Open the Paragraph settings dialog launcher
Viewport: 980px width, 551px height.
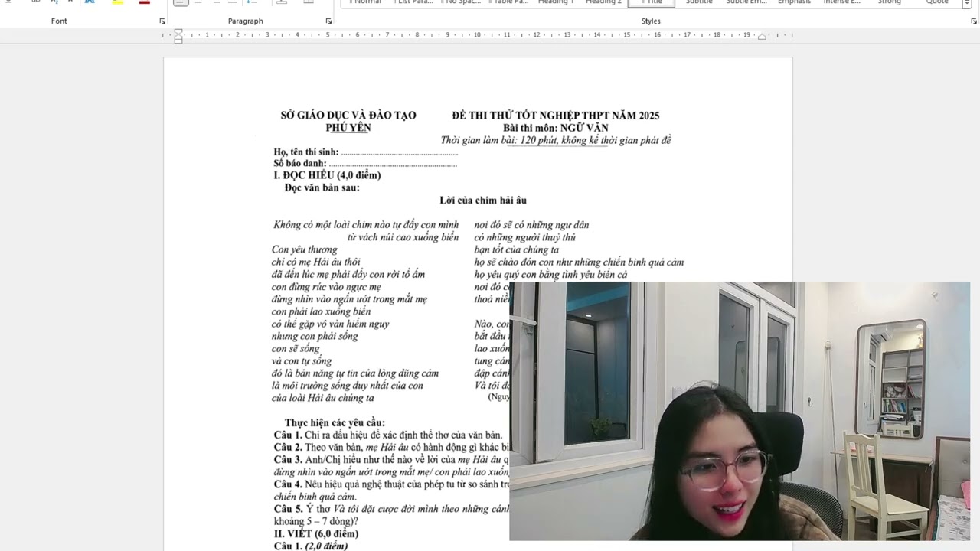tap(328, 21)
